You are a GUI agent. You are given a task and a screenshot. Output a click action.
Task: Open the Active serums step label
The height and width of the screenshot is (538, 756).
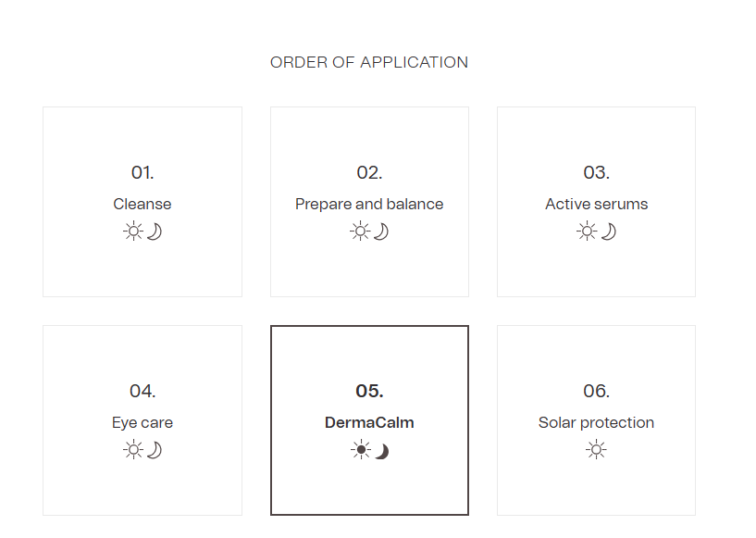click(x=596, y=204)
